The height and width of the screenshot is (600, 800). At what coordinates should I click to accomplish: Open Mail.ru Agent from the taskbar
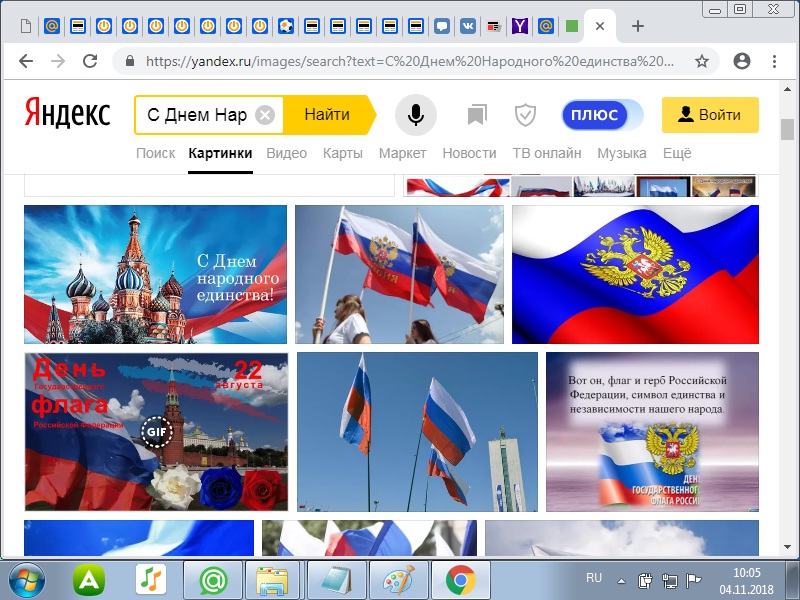(213, 580)
